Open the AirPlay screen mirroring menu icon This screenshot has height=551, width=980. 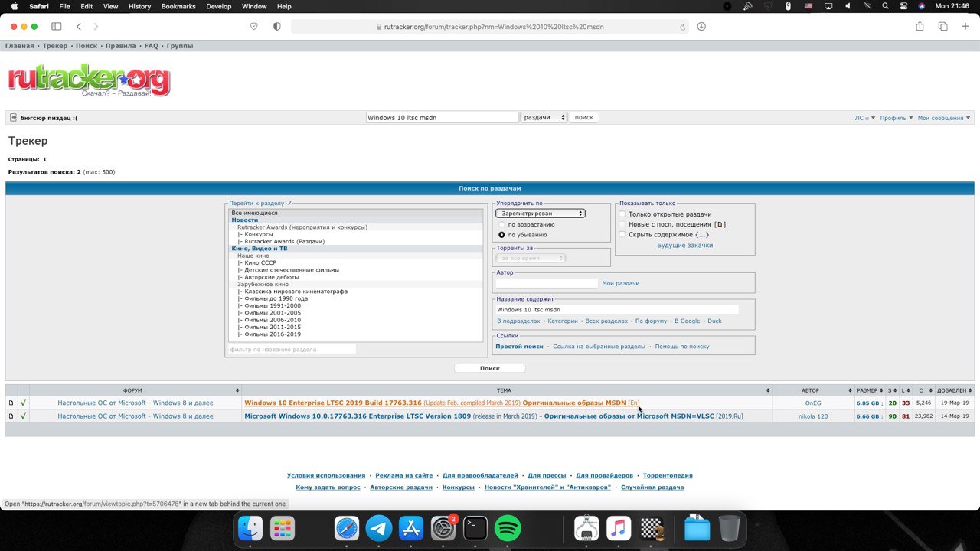[x=828, y=6]
